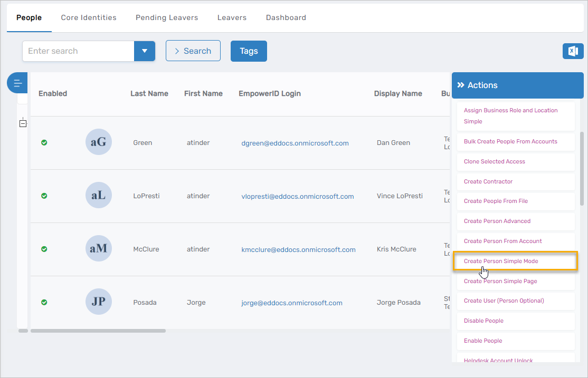The image size is (588, 378).
Task: Open the round hamburger menu icon
Action: tap(17, 83)
